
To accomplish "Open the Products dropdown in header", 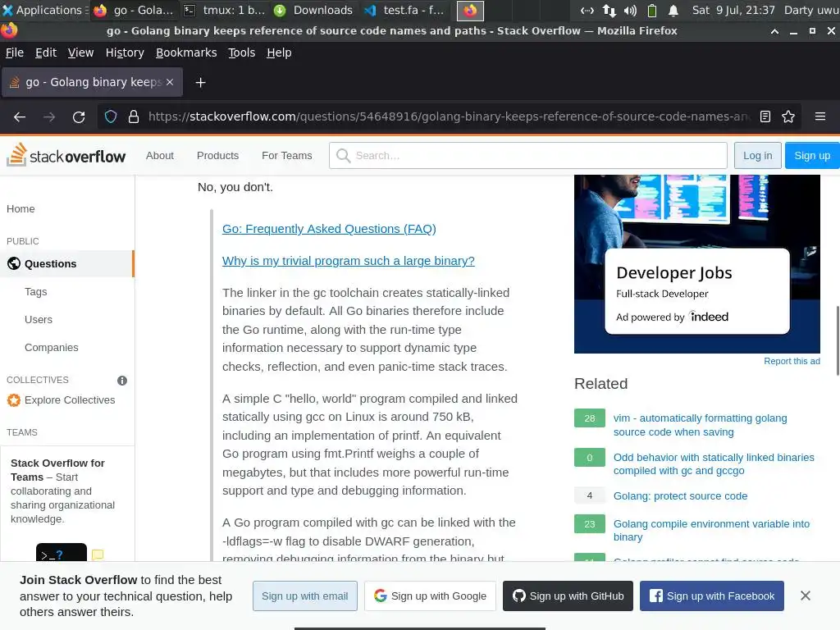I will [217, 155].
